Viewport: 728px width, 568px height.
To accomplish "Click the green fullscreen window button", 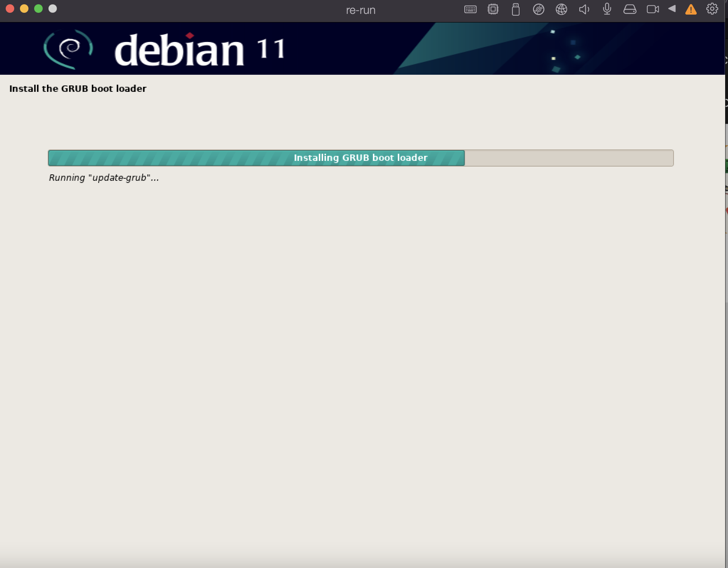I will tap(38, 9).
